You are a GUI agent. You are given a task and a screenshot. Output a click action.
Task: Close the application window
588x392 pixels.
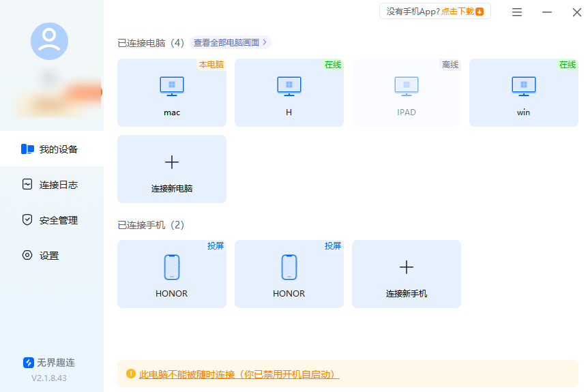coord(577,12)
